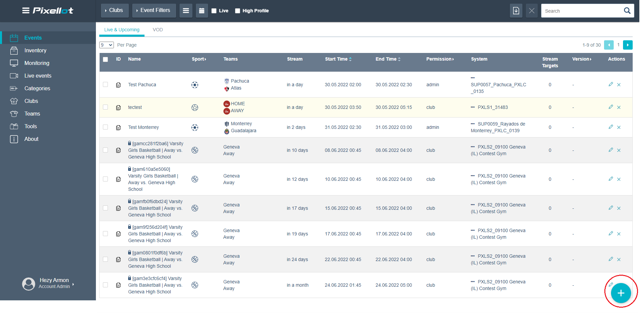644x317 pixels.
Task: Open the Sport column filter
Action: click(199, 59)
